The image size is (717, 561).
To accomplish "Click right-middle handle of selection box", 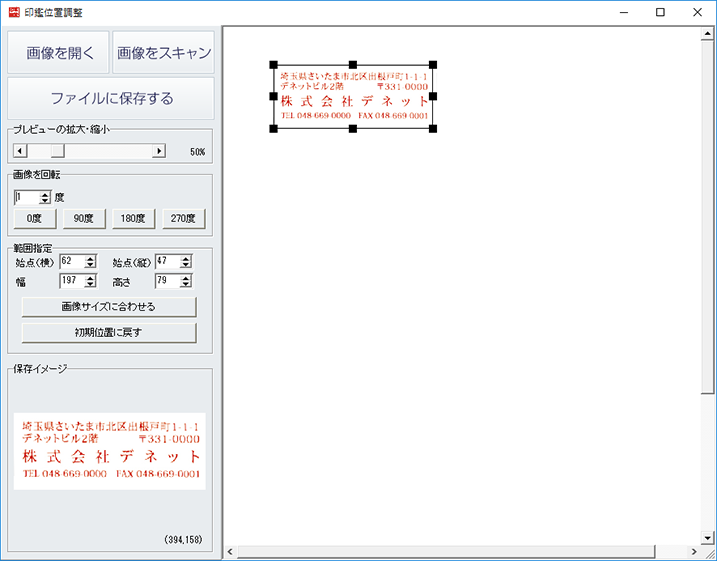I will 433,96.
